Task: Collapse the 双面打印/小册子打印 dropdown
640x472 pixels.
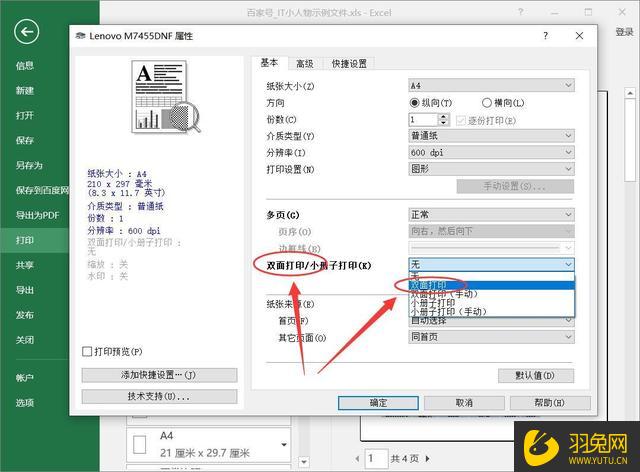Action: (491, 264)
